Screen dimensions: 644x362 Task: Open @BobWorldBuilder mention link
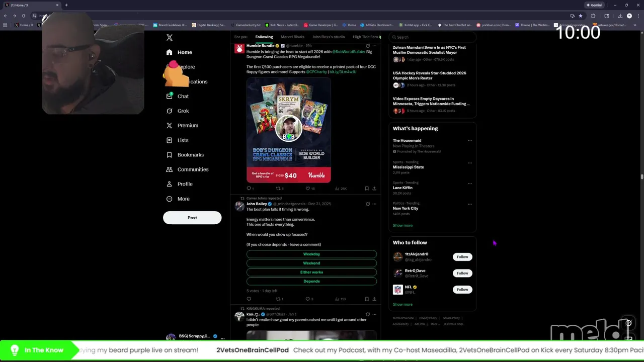click(x=349, y=52)
